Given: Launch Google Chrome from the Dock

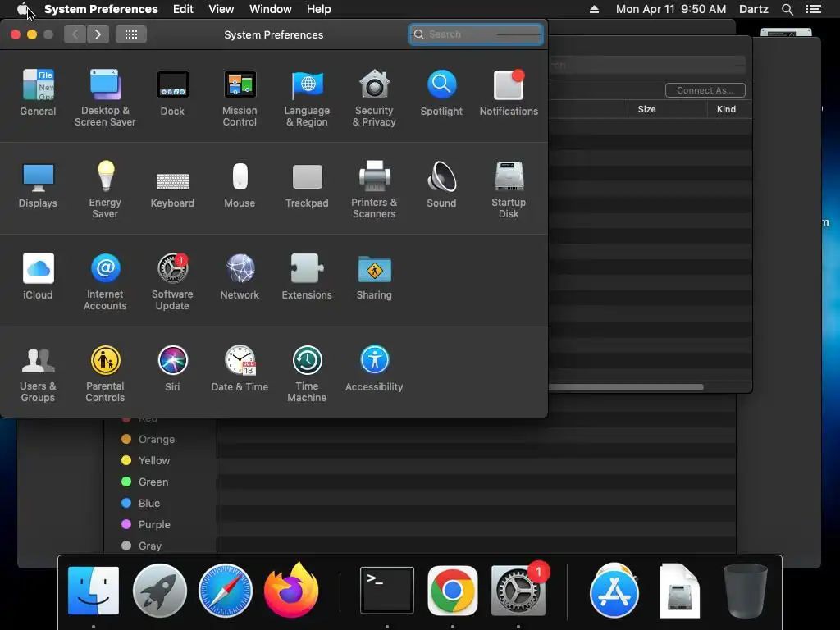Looking at the screenshot, I should click(x=453, y=591).
